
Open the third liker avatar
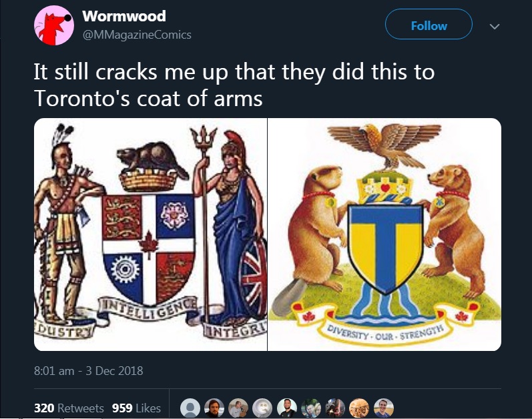(238, 408)
